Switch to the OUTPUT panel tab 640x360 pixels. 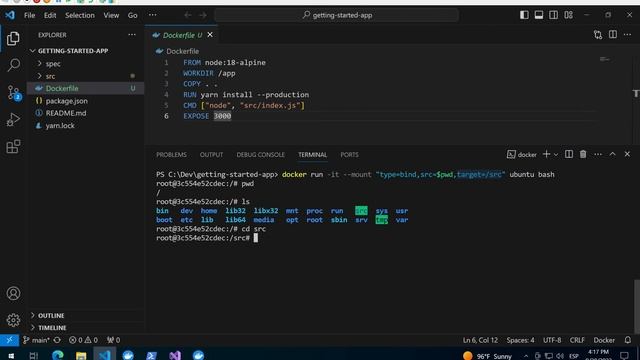point(211,155)
